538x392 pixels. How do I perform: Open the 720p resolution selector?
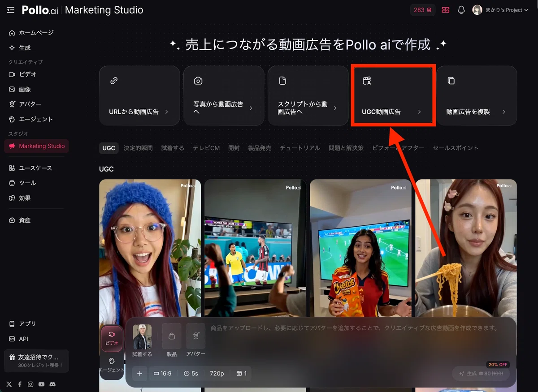[x=217, y=373]
